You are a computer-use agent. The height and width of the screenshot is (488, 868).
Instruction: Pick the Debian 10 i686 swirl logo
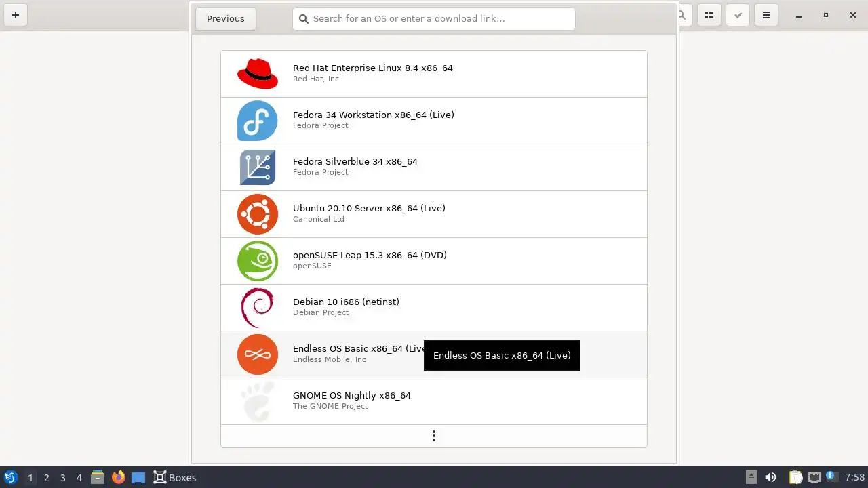[x=258, y=308]
